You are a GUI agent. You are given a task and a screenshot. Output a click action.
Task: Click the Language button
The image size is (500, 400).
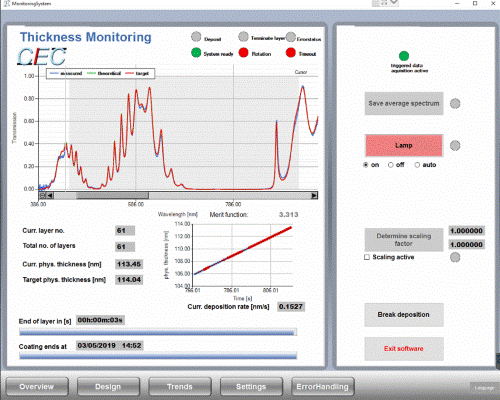coord(484,388)
